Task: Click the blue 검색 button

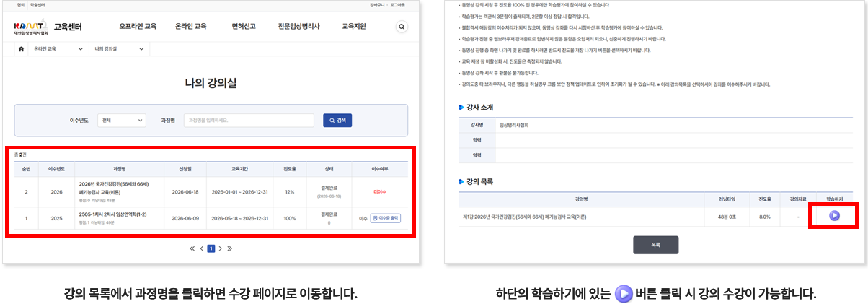Action: [337, 121]
